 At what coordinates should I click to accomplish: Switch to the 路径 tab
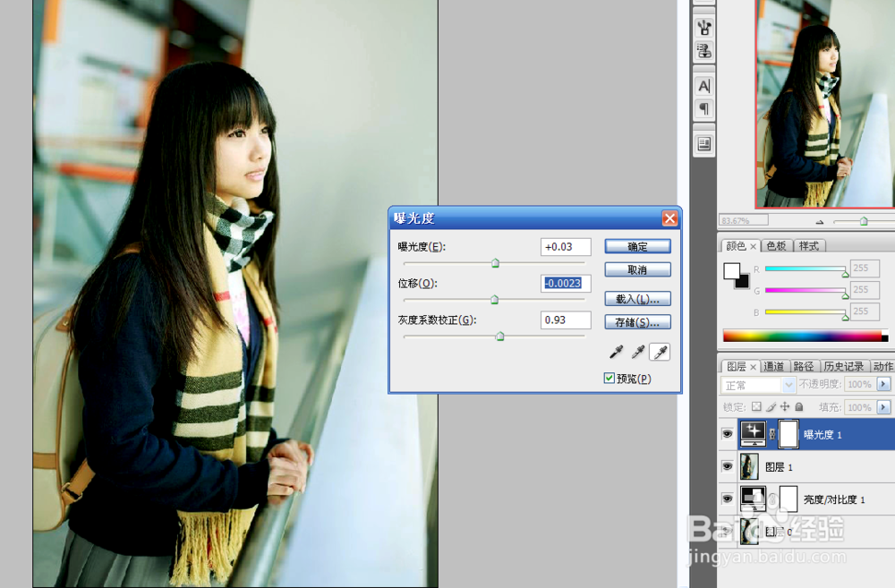[803, 367]
